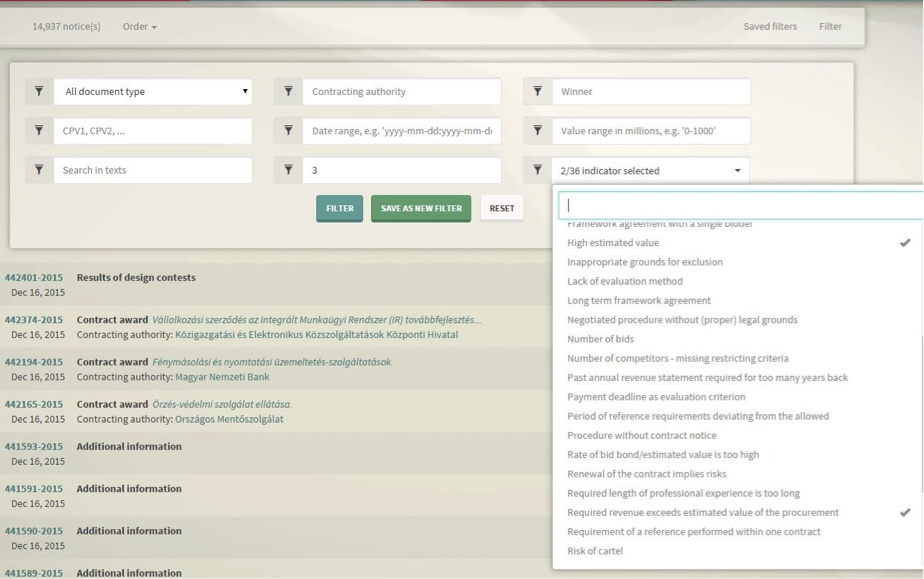Click the Date range input field
This screenshot has width=924, height=579.
(x=402, y=131)
